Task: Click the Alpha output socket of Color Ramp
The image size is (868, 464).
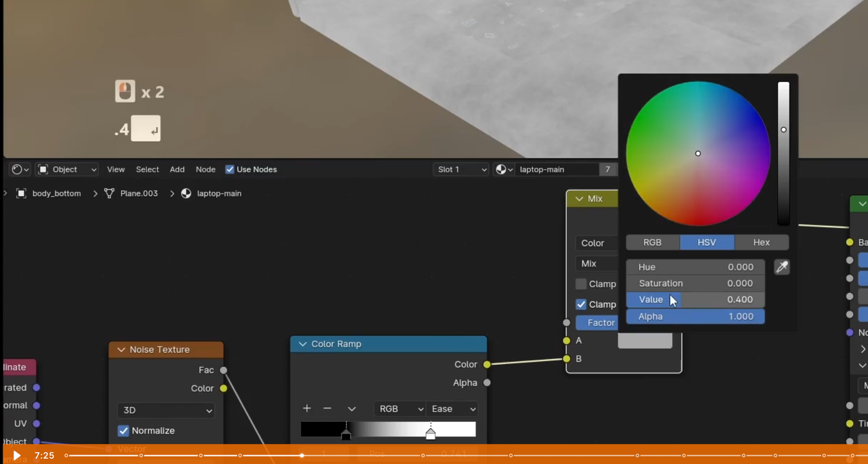Action: coord(487,383)
